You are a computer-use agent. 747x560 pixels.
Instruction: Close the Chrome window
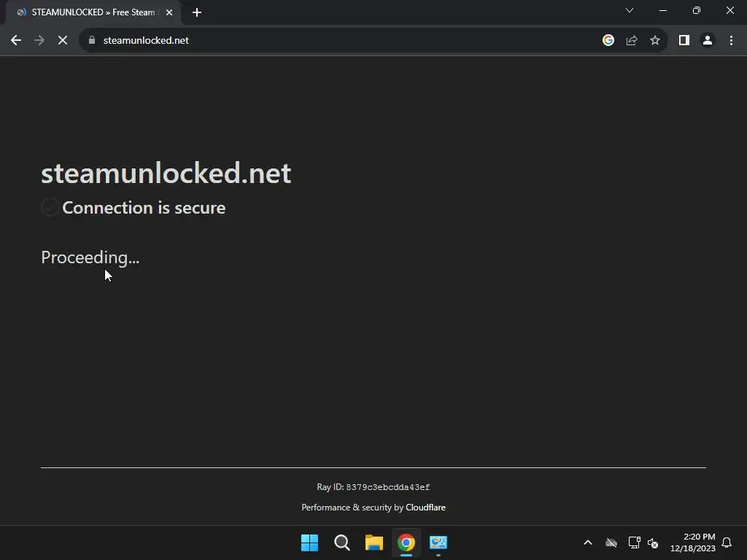(x=729, y=10)
